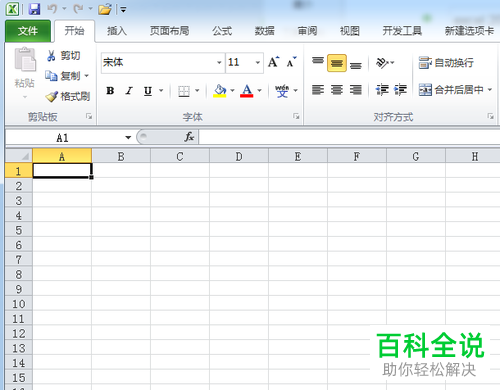Open the 字体 dialog launcher

[296, 116]
